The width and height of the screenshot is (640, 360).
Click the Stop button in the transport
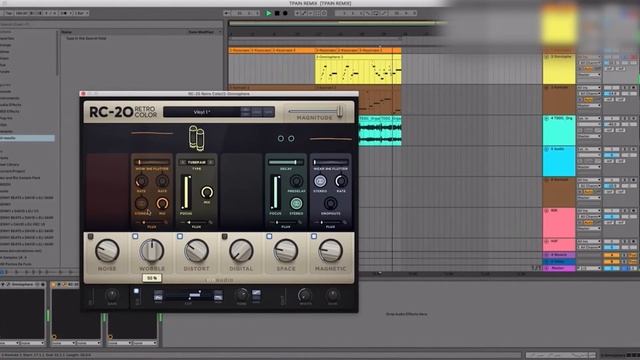coord(277,13)
